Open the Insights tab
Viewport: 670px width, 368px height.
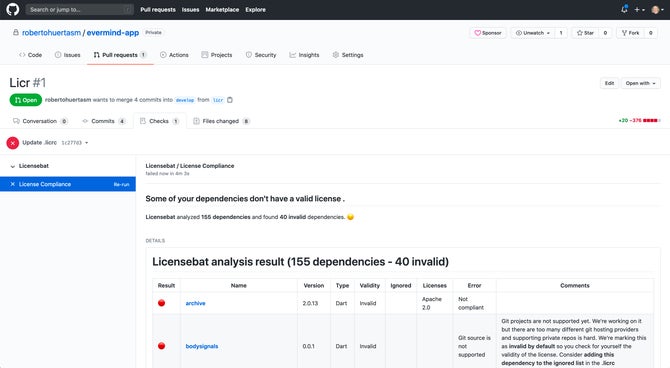coord(304,55)
